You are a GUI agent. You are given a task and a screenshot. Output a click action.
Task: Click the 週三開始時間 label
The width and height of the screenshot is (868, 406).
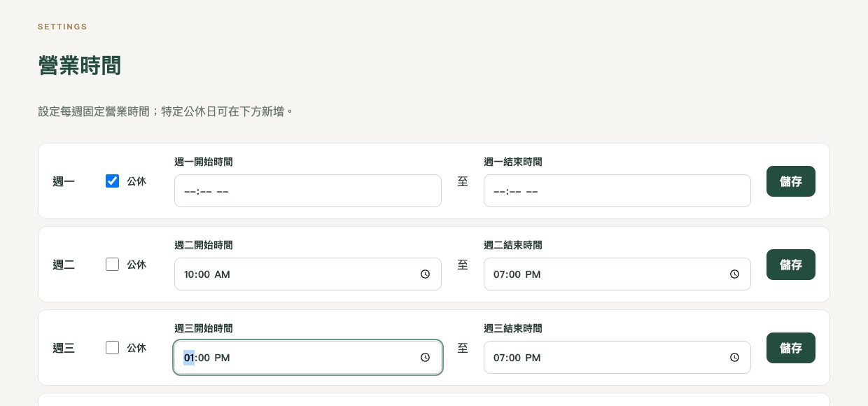pos(204,328)
